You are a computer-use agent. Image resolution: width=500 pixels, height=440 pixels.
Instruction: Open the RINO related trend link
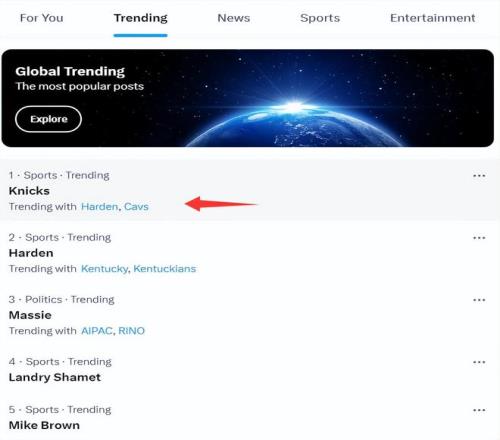tap(131, 331)
